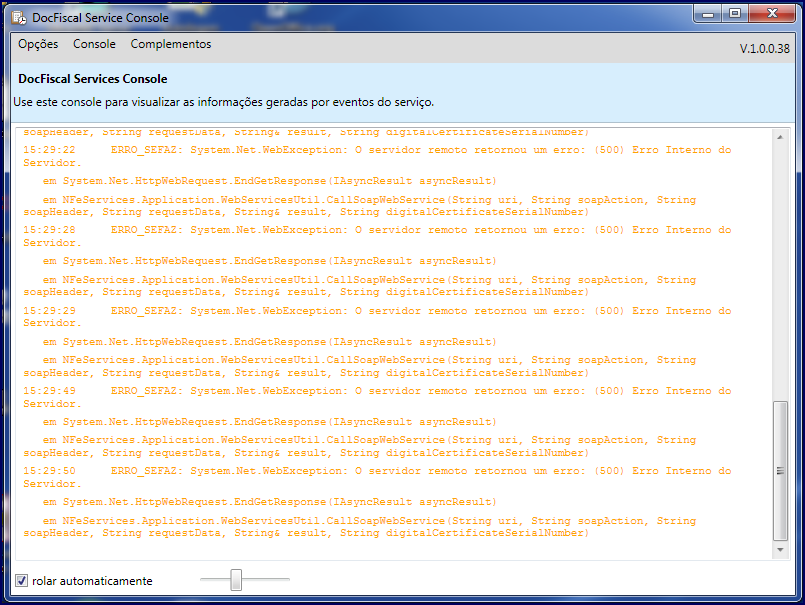This screenshot has height=605, width=805.
Task: Click the slider thumb beside rolar automaticamente
Action: 236,579
